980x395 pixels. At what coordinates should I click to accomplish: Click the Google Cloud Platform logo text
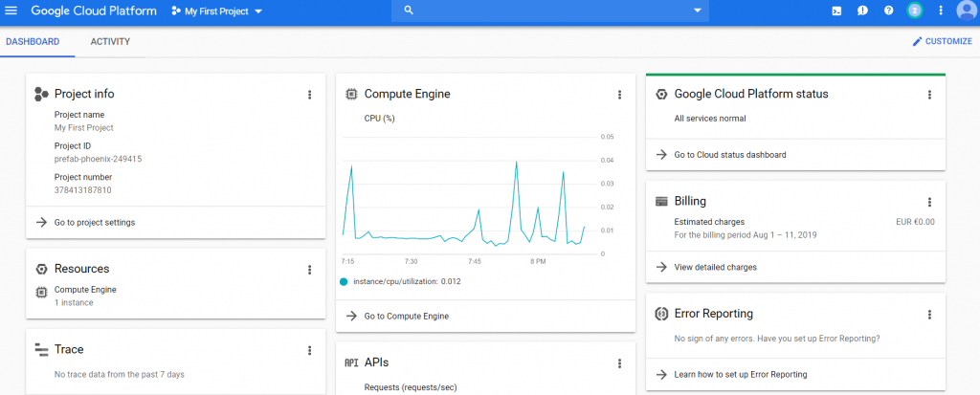94,11
